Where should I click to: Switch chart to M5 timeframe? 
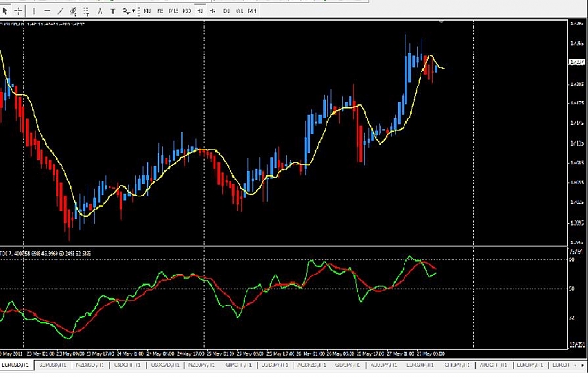160,11
